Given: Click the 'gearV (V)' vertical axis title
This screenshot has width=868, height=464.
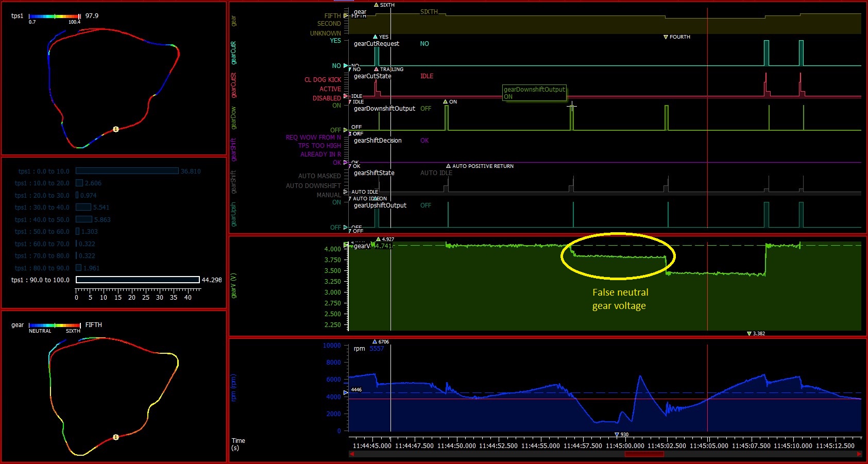Looking at the screenshot, I should tap(234, 286).
